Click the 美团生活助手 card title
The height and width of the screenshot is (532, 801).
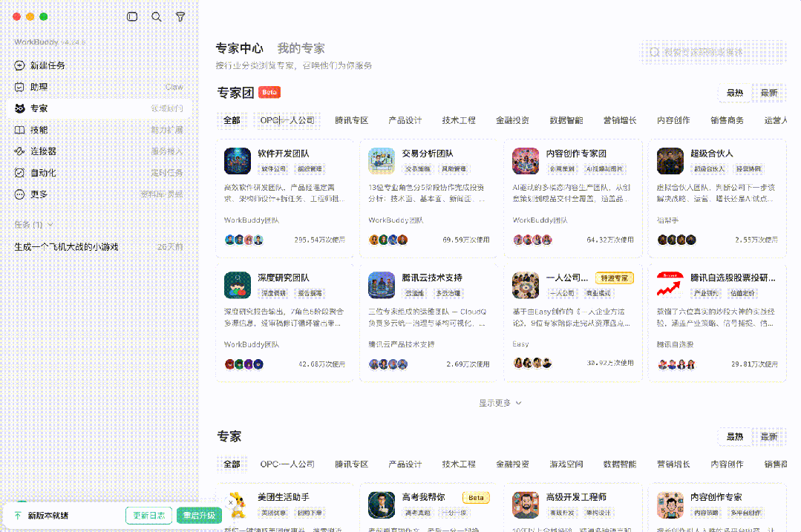point(284,497)
